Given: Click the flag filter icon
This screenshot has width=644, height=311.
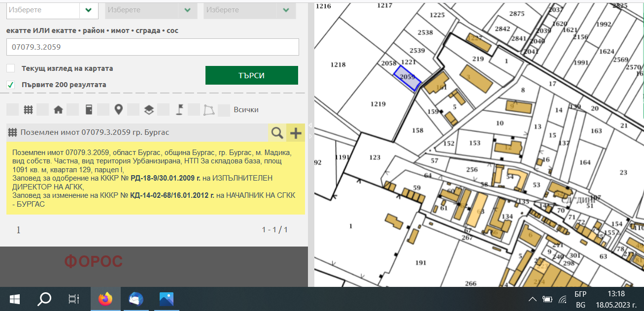Looking at the screenshot, I should (179, 110).
